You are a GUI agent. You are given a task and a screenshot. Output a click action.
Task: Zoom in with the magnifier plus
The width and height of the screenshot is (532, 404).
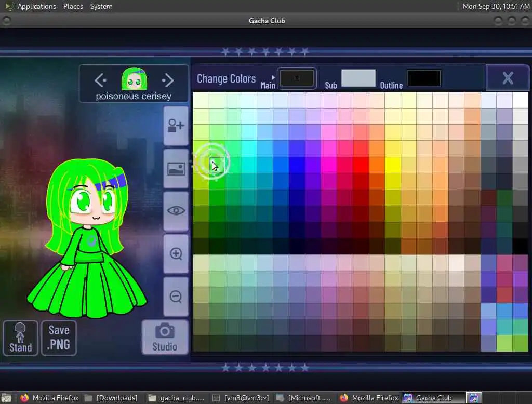click(176, 254)
